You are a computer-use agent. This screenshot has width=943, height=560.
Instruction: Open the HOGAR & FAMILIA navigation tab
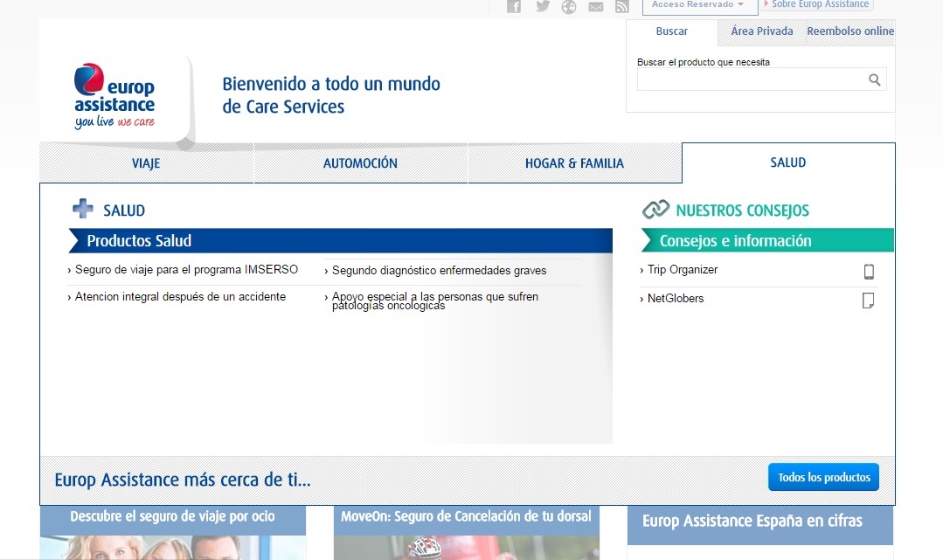574,163
